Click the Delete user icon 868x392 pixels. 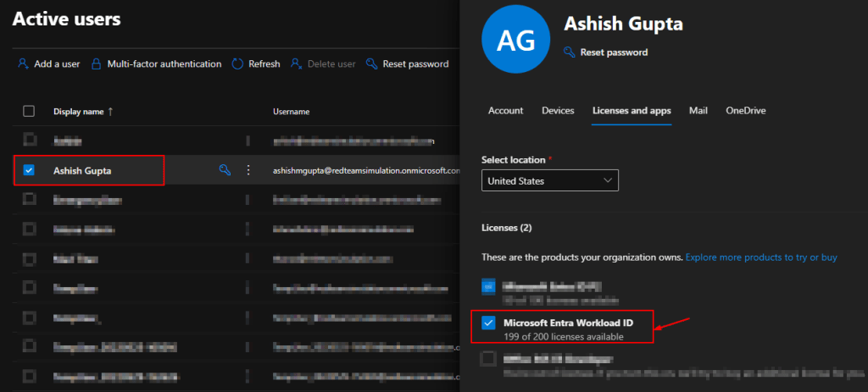coord(296,63)
